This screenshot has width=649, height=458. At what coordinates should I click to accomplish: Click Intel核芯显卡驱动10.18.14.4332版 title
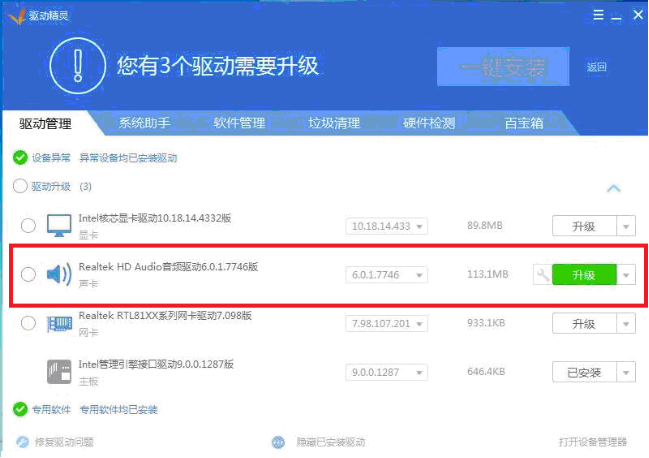click(155, 218)
